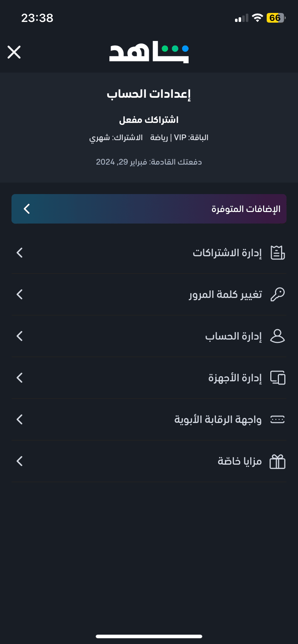Select the تغيير كلمة المرور label
Image resolution: width=298 pixels, height=644 pixels.
click(225, 294)
